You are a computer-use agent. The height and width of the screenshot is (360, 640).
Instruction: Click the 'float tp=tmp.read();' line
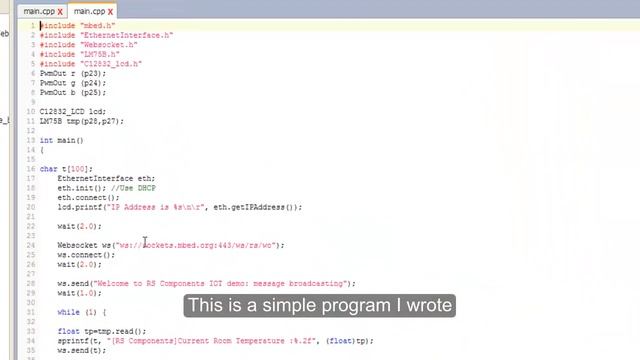coord(102,331)
